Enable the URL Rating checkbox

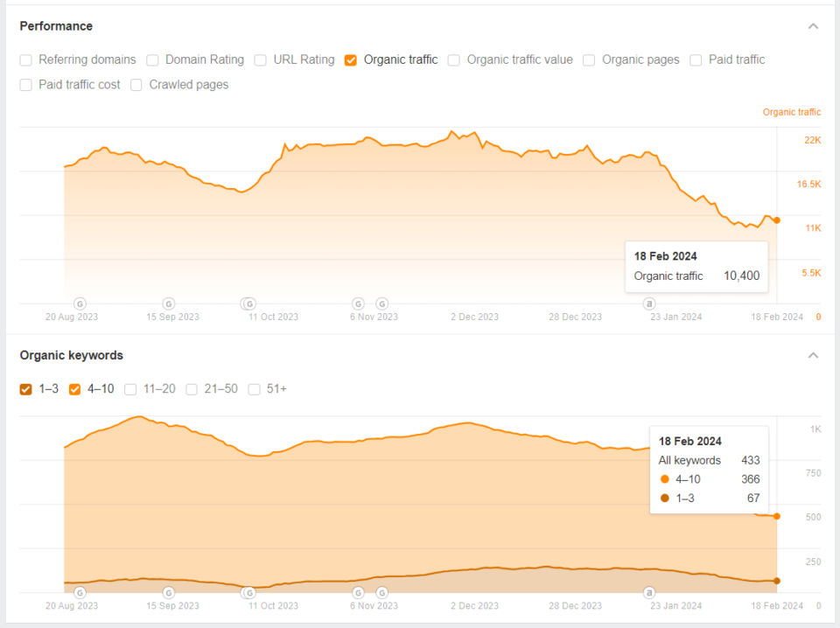coord(261,60)
